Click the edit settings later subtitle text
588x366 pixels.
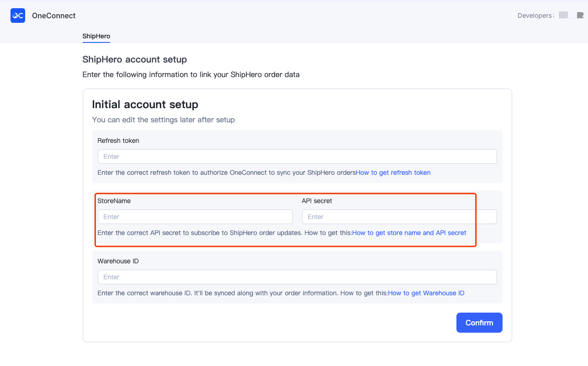pyautogui.click(x=164, y=120)
